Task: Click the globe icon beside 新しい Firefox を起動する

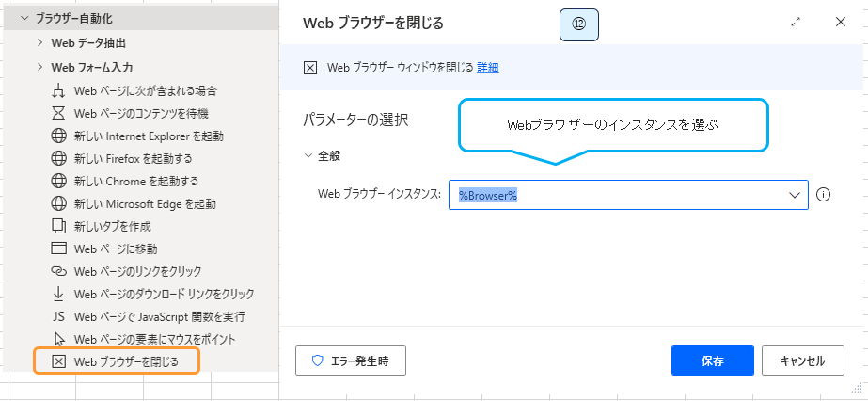Action: [x=58, y=158]
